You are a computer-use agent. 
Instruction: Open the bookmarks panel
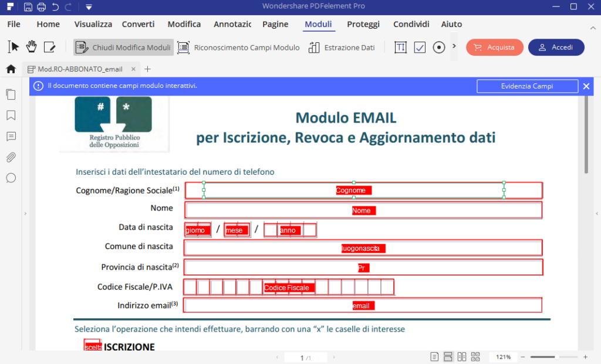tap(11, 115)
